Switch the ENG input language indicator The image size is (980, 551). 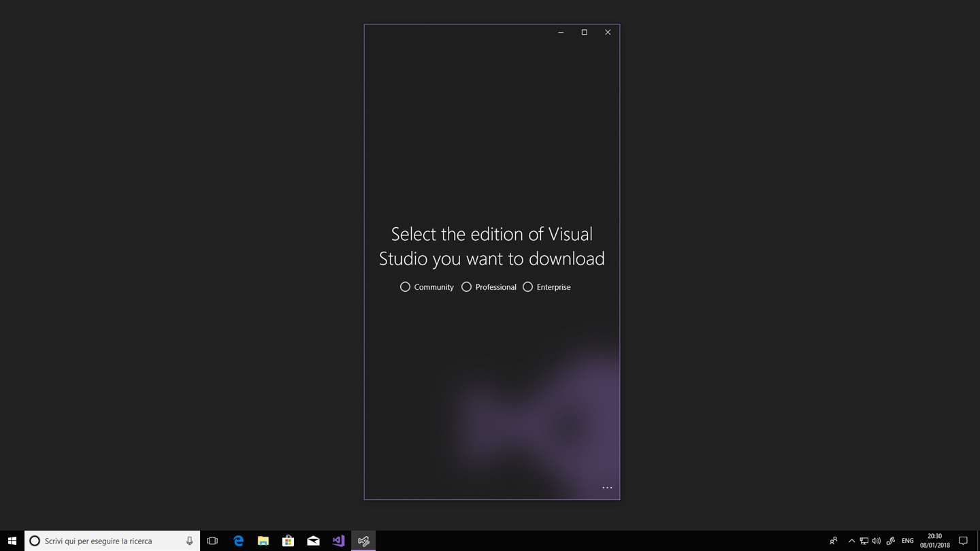tap(908, 541)
